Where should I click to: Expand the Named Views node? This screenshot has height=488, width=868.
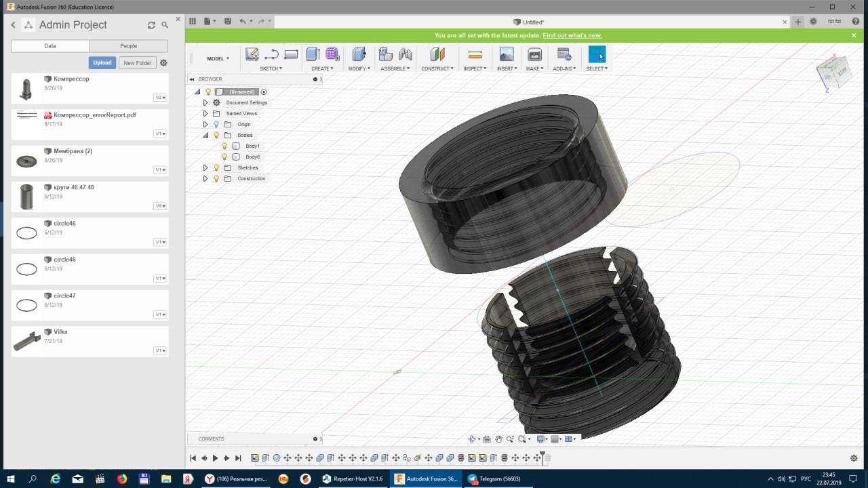(x=205, y=113)
